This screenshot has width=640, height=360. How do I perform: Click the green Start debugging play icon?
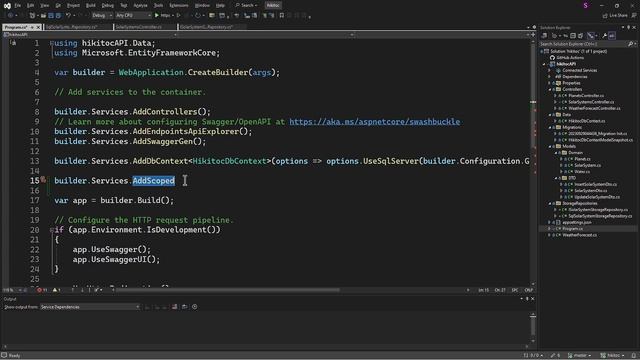coord(157,16)
